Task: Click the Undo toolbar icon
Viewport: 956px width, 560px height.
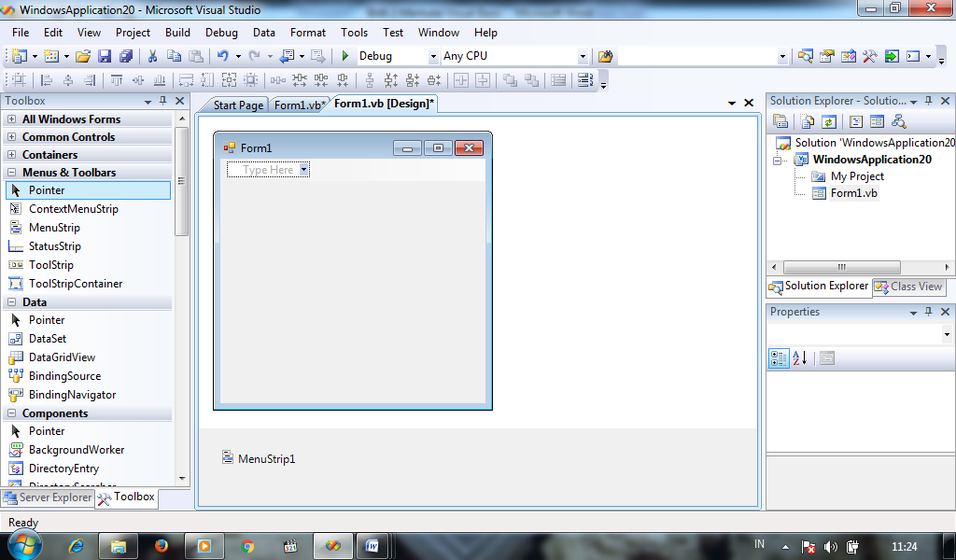Action: (x=221, y=56)
